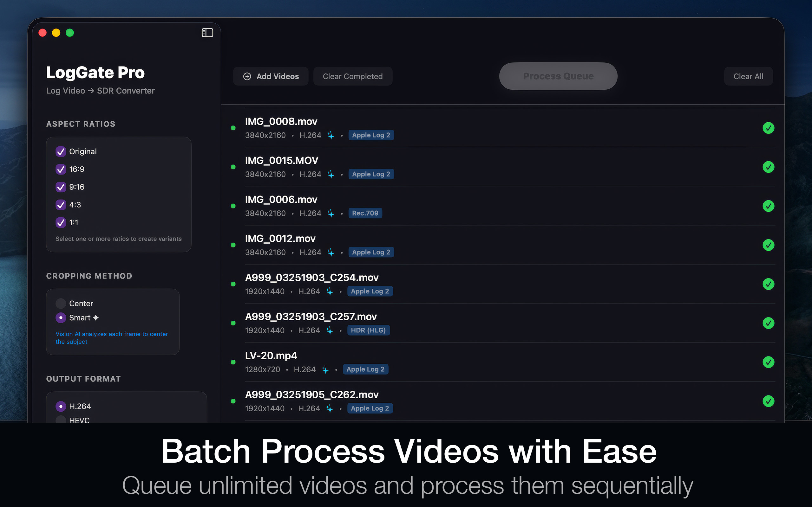Click Clear Completed
Image resolution: width=812 pixels, height=507 pixels.
click(353, 76)
